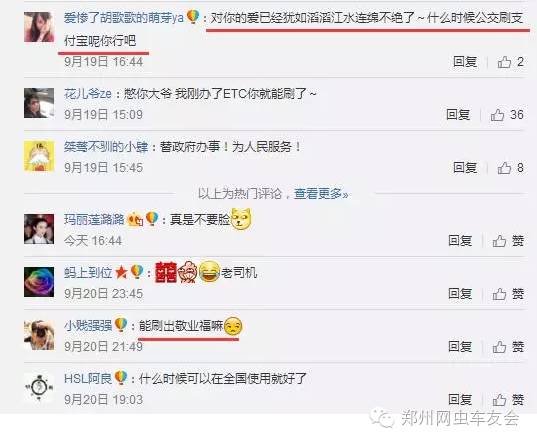Reply to 花儿爷ze's comment
The height and width of the screenshot is (443, 537).
coord(458,114)
